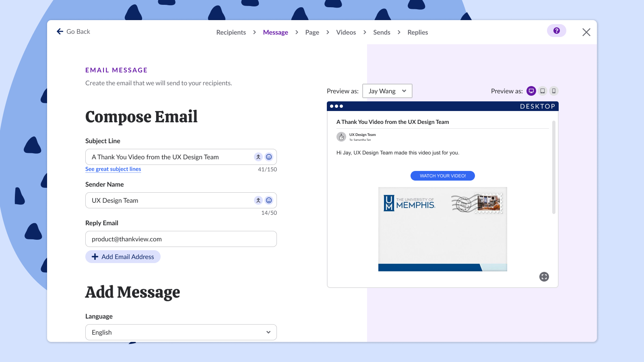Viewport: 644px width, 362px height.
Task: Click Add Email Address
Action: 123,257
